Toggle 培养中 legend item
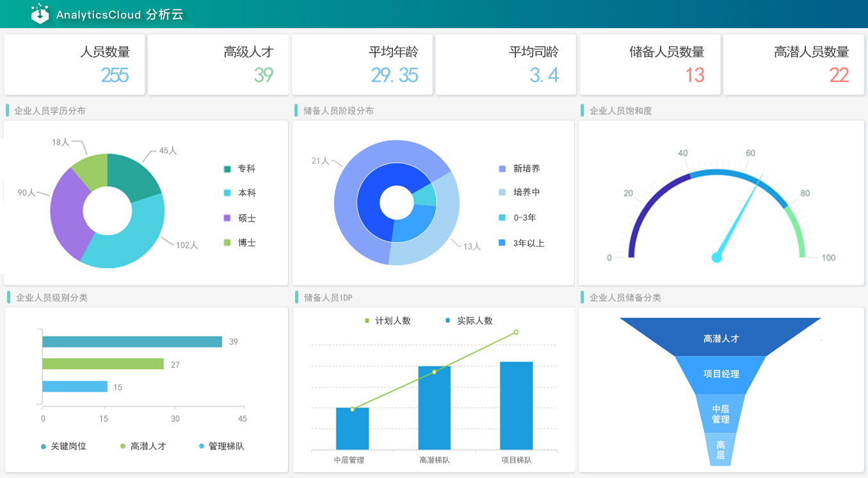This screenshot has width=868, height=478. [519, 192]
